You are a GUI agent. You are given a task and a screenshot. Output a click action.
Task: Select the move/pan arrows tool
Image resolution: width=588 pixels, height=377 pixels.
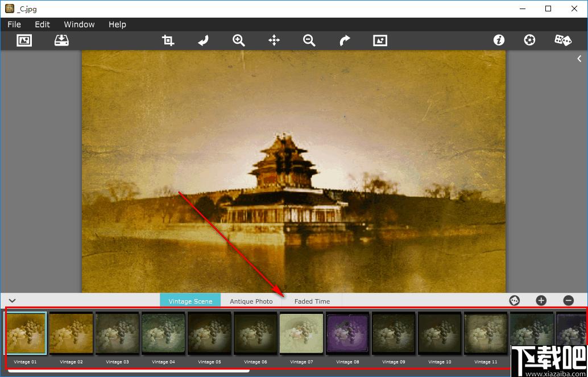tap(274, 40)
